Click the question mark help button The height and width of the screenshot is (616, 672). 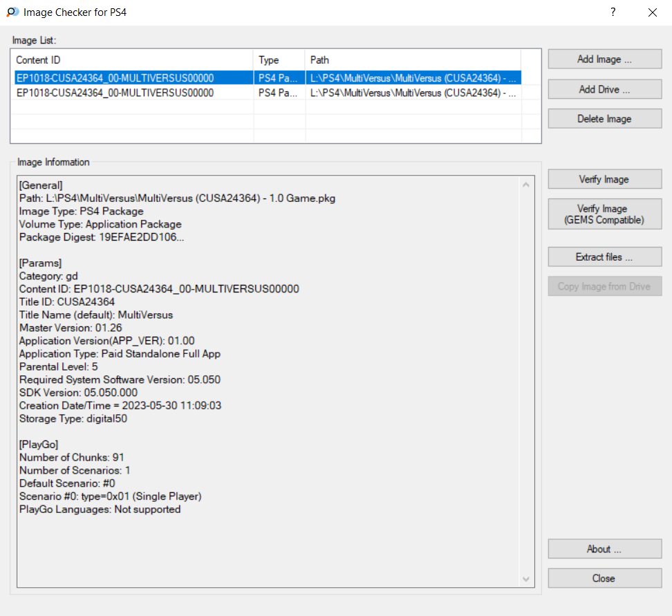click(x=613, y=12)
